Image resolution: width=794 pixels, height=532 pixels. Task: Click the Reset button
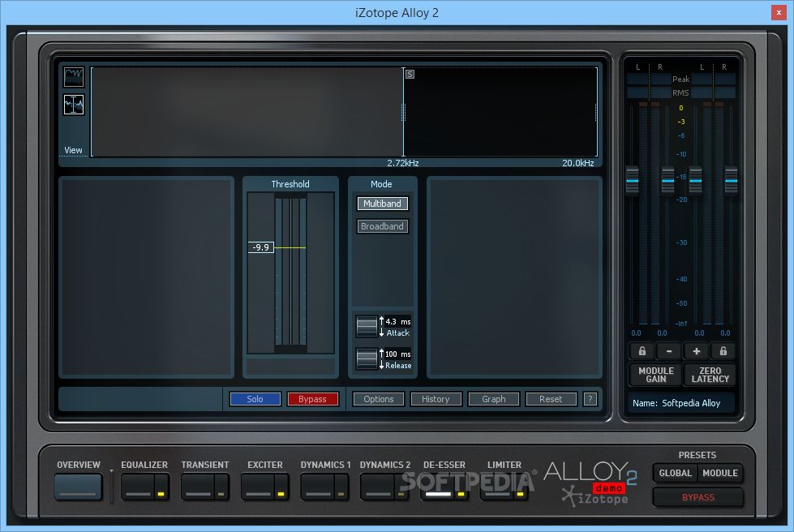pyautogui.click(x=551, y=399)
